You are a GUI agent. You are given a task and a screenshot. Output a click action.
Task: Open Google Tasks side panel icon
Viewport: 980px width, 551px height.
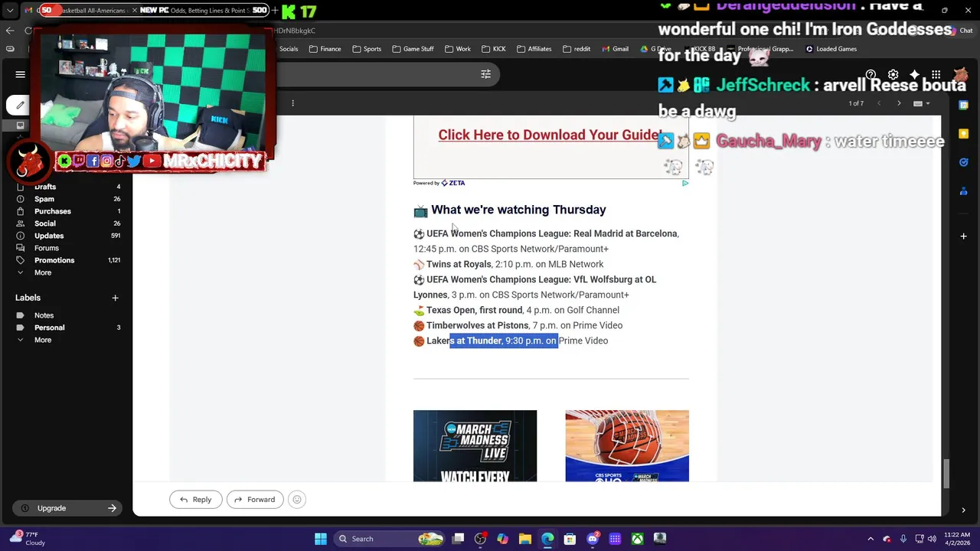point(964,162)
